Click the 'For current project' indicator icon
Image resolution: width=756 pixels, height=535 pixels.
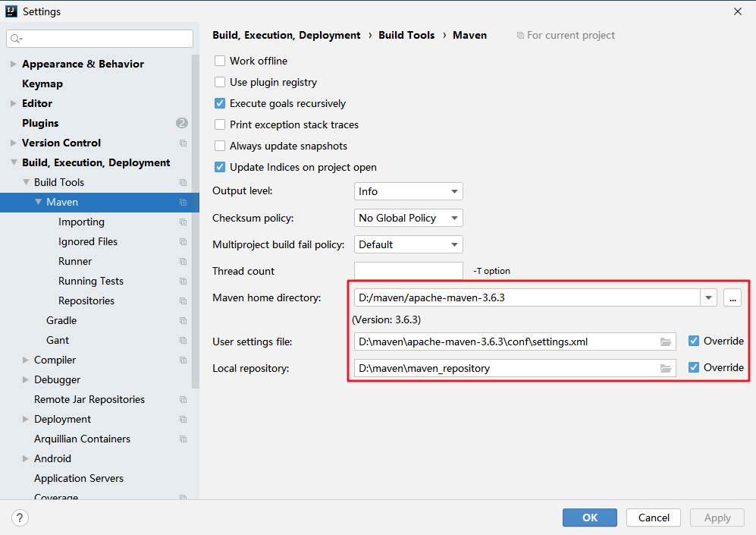(520, 35)
